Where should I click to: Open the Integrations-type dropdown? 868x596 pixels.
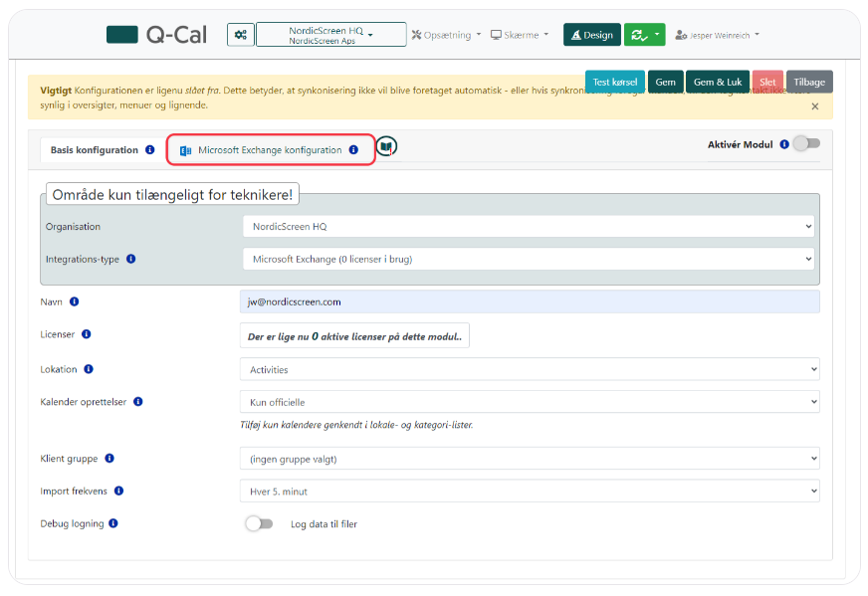529,259
